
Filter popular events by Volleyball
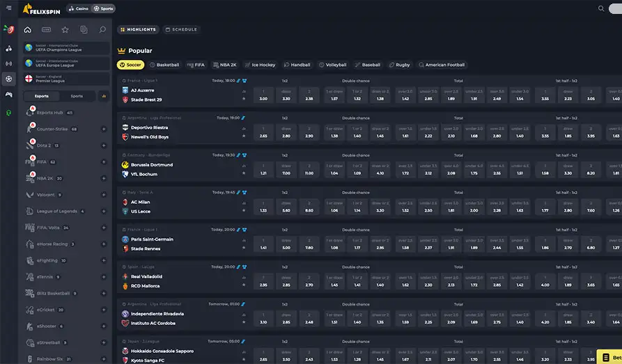pos(332,65)
